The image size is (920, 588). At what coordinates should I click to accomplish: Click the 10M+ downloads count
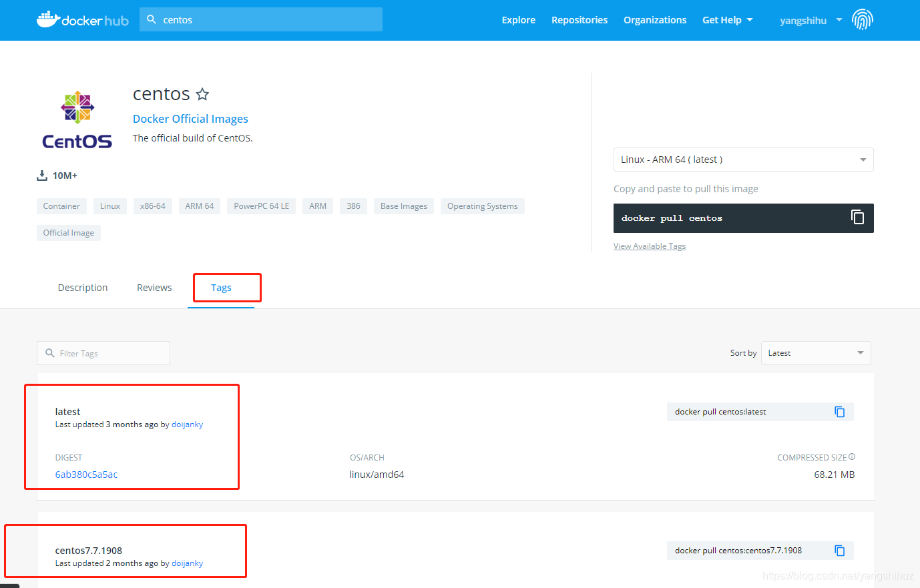pyautogui.click(x=65, y=176)
